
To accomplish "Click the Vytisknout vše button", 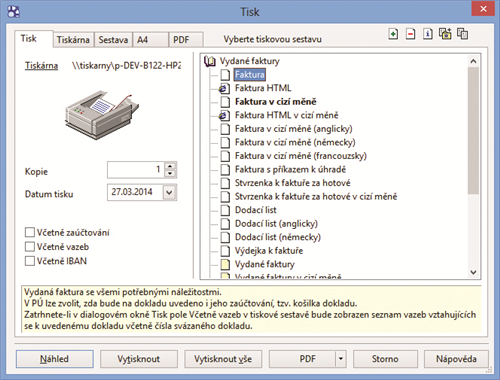I will (x=223, y=359).
